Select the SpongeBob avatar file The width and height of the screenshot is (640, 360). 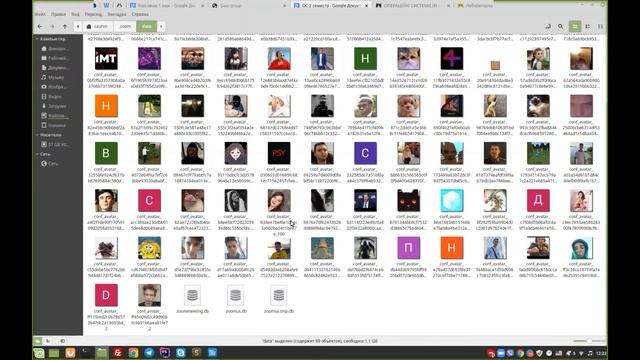coord(149,248)
